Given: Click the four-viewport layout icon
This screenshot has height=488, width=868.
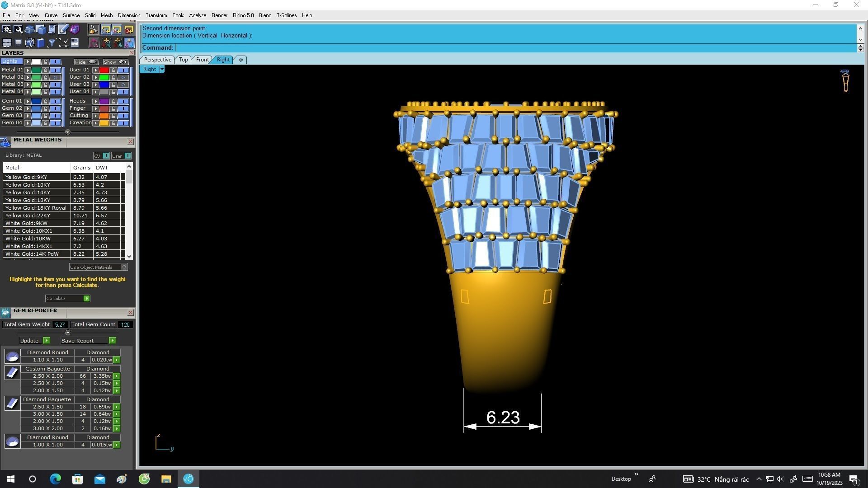Looking at the screenshot, I should (7, 43).
